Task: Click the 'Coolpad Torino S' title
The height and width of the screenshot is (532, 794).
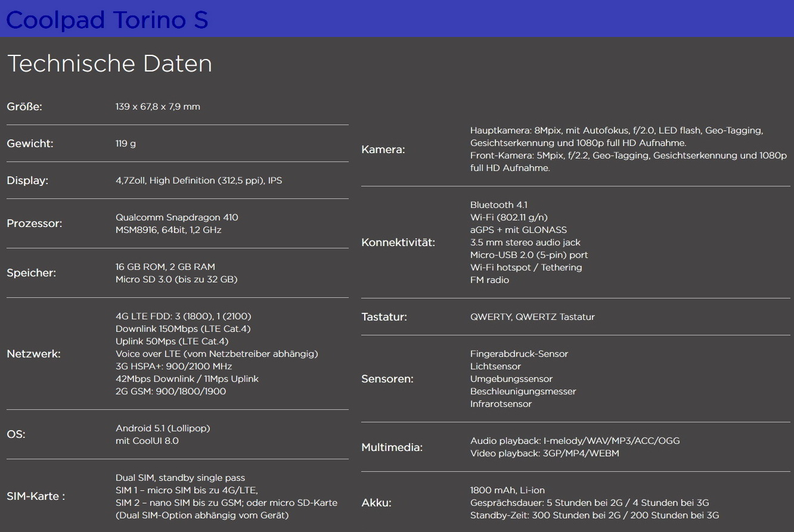Action: pyautogui.click(x=107, y=20)
